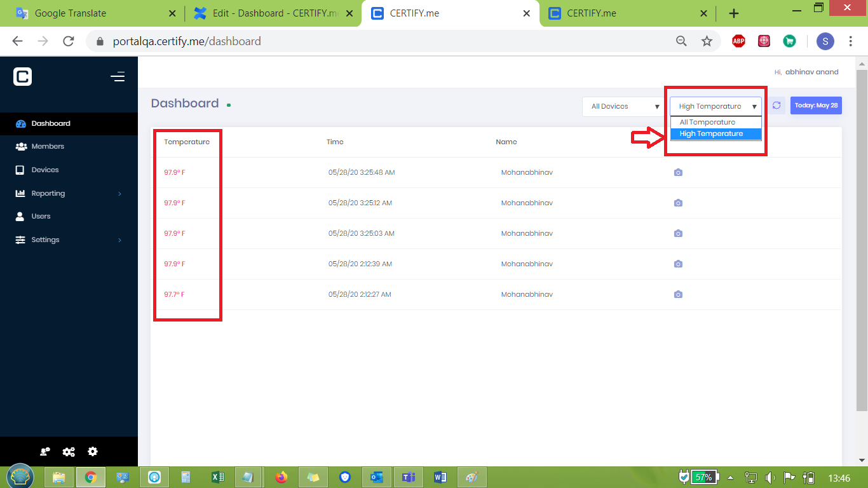This screenshot has width=868, height=488.
Task: Expand the Settings submenu chevron
Action: [x=119, y=240]
